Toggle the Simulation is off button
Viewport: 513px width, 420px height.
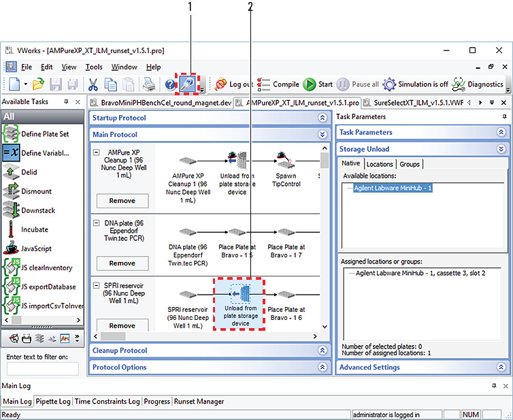[415, 84]
